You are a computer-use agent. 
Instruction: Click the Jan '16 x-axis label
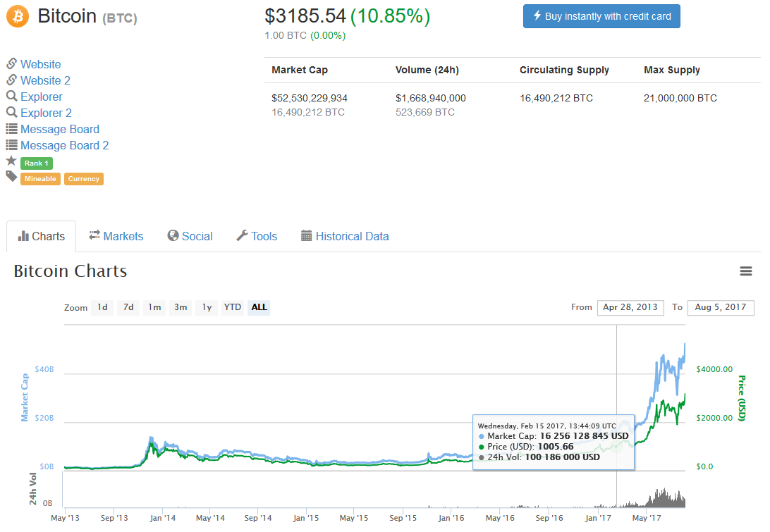[451, 518]
